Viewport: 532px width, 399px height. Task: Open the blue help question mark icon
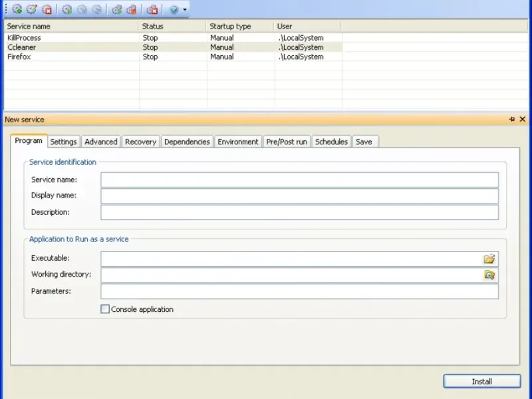[x=174, y=9]
